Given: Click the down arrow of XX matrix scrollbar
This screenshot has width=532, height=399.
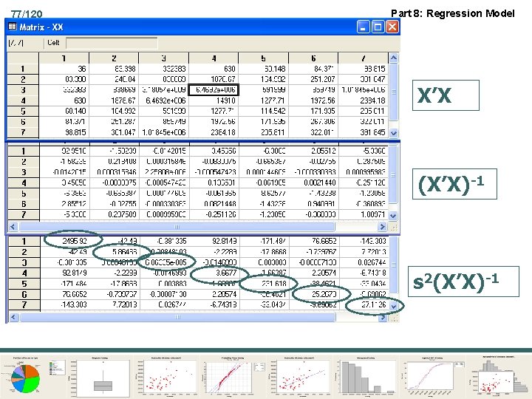Looking at the screenshot, I should pos(393,133).
